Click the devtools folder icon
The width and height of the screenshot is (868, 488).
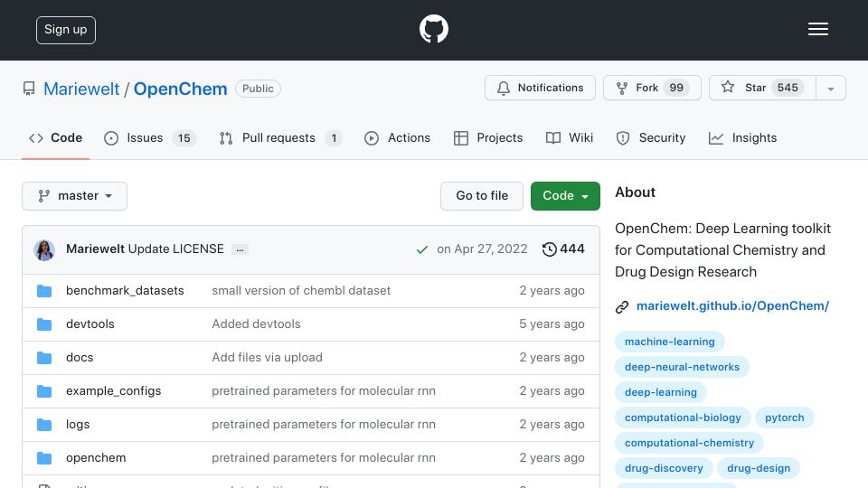pos(44,324)
